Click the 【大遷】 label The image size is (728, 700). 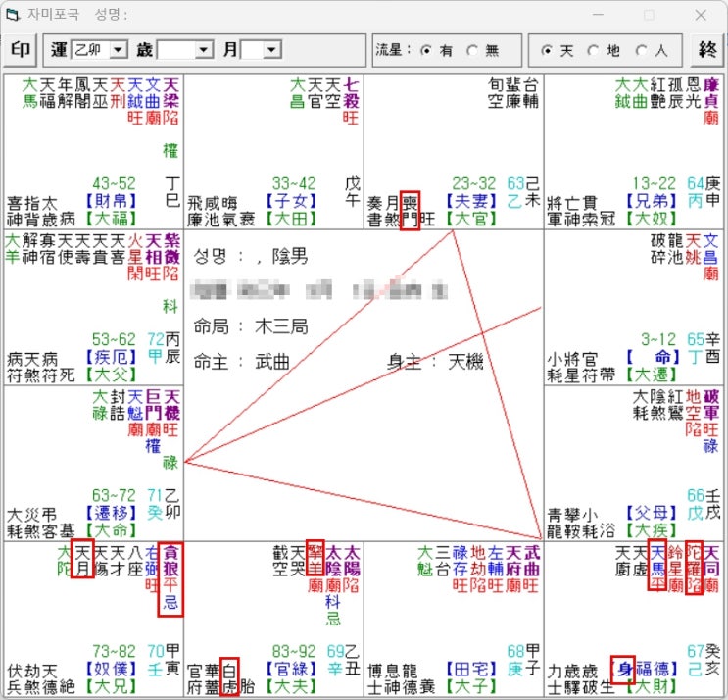click(652, 375)
